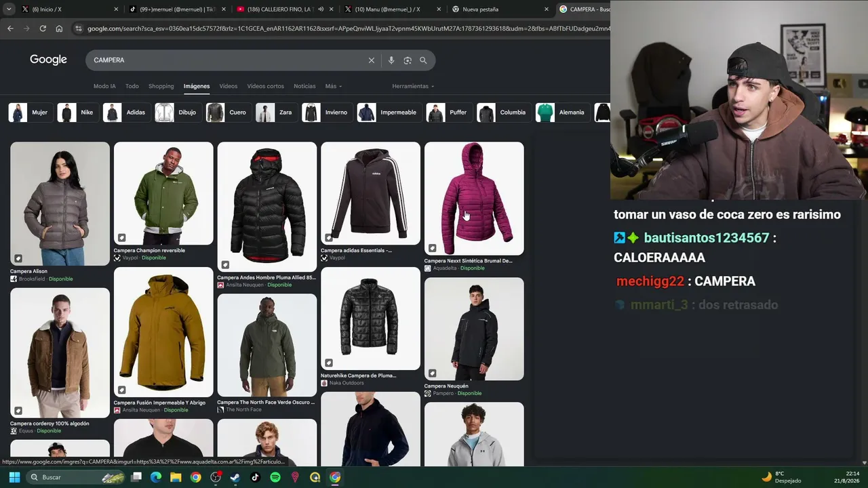Open the Naturehike Campera de Pluma image
Image resolution: width=868 pixels, height=488 pixels.
[x=370, y=319]
